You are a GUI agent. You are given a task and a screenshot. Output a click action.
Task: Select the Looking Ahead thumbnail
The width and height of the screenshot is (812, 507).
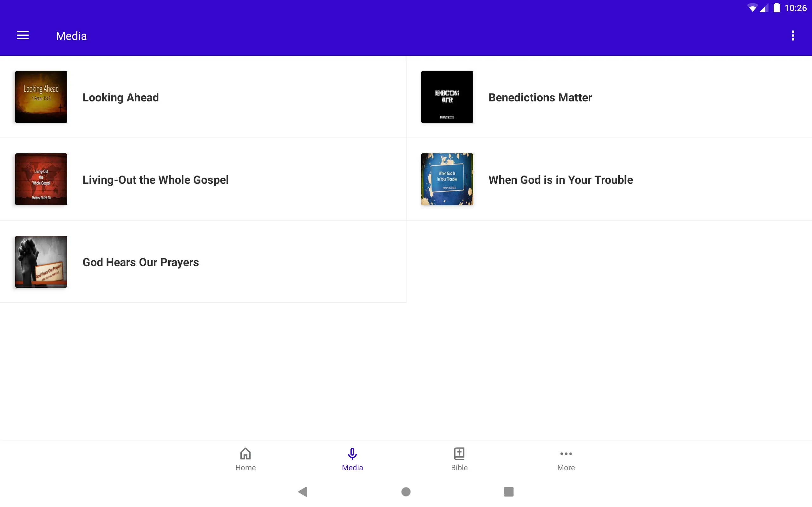[x=41, y=97]
